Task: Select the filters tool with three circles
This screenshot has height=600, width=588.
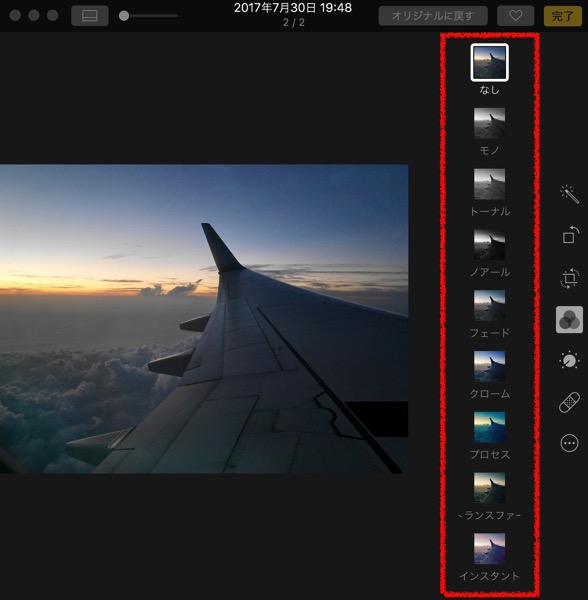Action: (569, 320)
